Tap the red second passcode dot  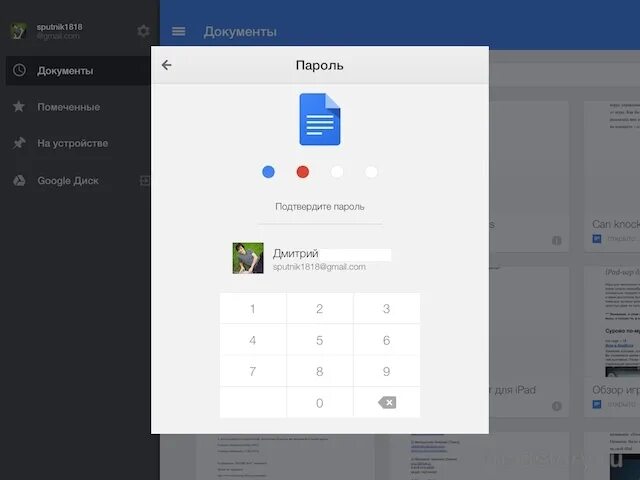tap(302, 172)
